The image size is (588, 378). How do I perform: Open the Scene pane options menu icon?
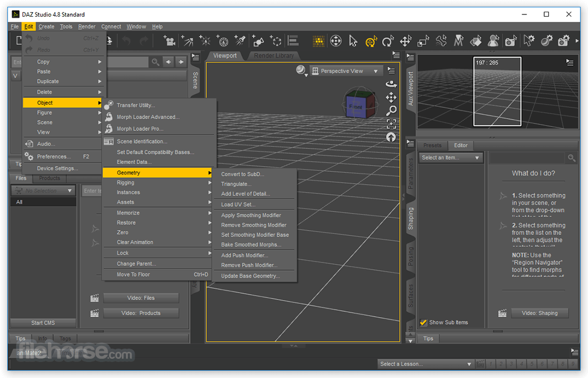point(195,57)
